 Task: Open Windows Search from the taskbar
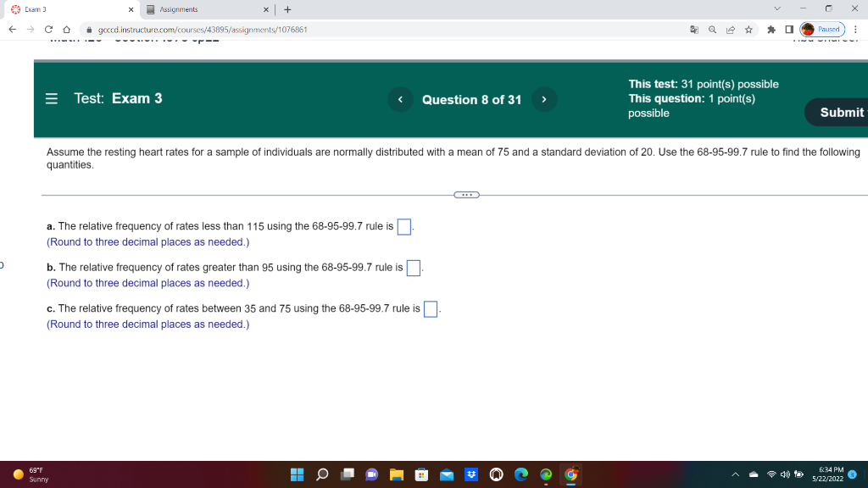pyautogui.click(x=321, y=474)
